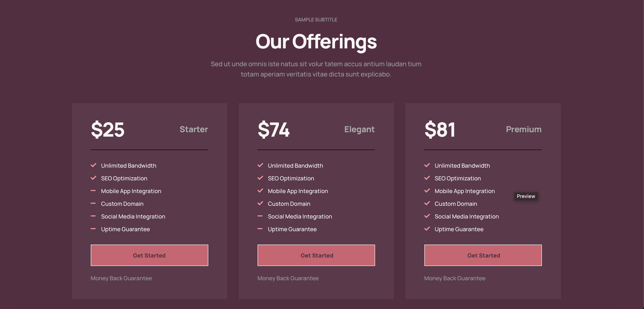Click the Uptime Guarantee checkmark in Premium plan

point(427,229)
